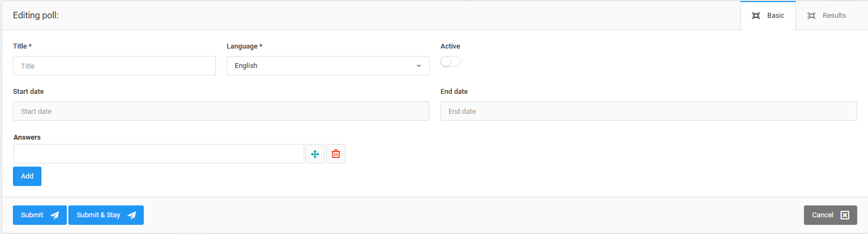This screenshot has height=234, width=868.
Task: Enable the Active toggle switch
Action: [451, 62]
